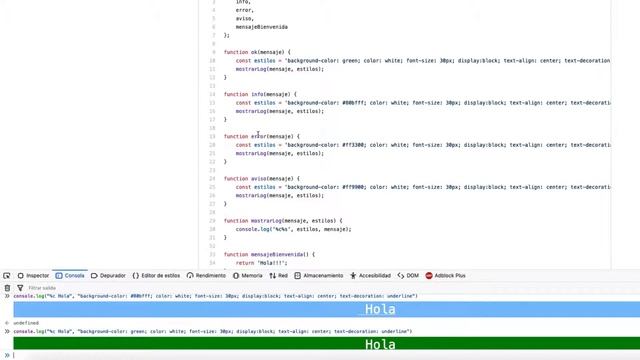Click the mostrarLog call inside the ok function
Viewport: 640px width, 360px height.
click(x=280, y=69)
